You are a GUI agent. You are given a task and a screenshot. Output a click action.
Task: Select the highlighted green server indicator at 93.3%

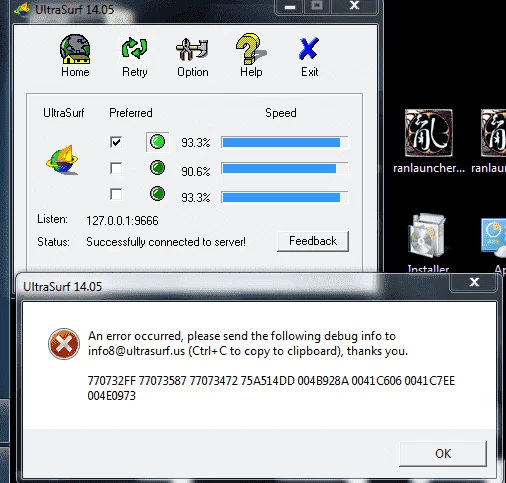[x=157, y=142]
